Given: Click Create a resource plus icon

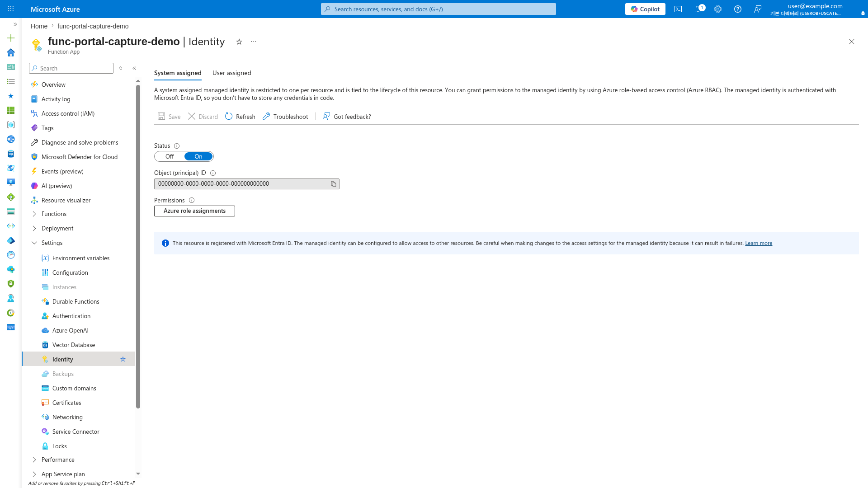Looking at the screenshot, I should [x=11, y=38].
